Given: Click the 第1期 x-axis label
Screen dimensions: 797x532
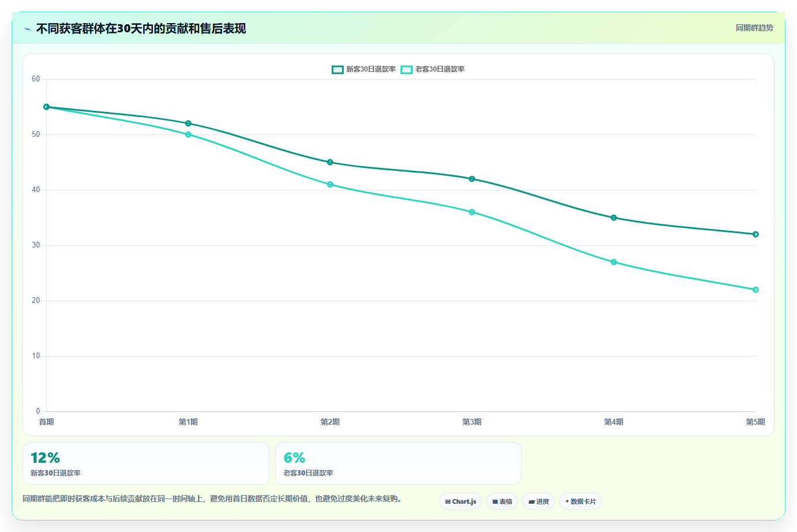Looking at the screenshot, I should 188,422.
